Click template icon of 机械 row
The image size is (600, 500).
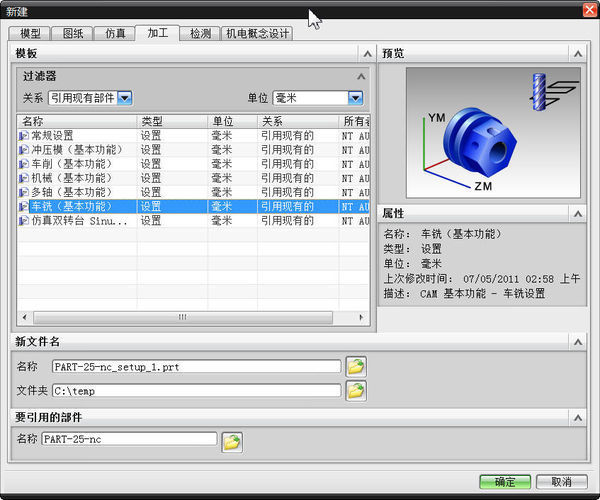[24, 178]
